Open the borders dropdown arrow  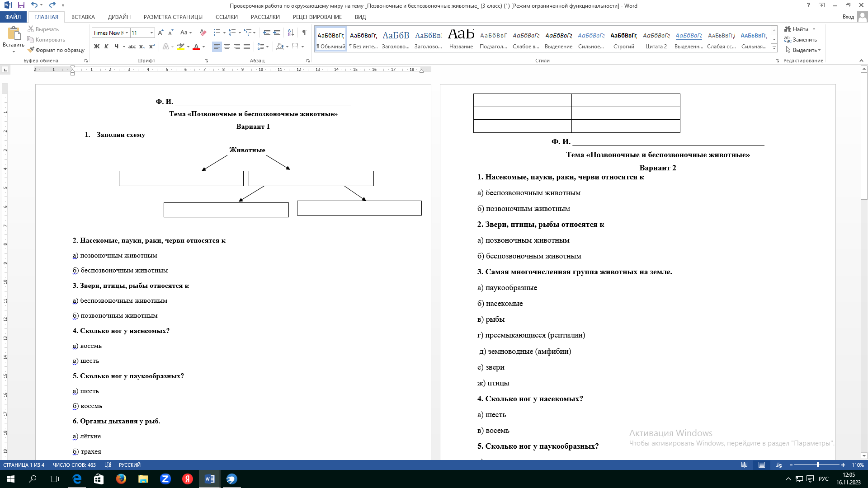pos(302,47)
